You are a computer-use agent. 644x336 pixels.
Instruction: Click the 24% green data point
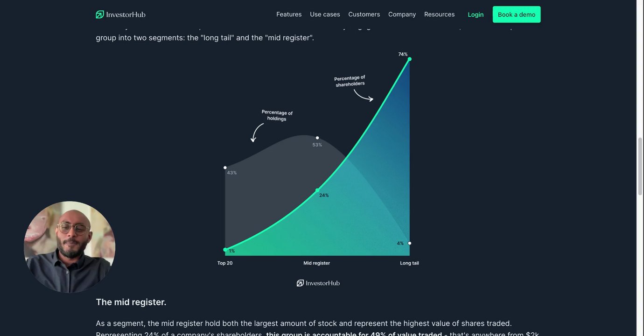point(317,190)
